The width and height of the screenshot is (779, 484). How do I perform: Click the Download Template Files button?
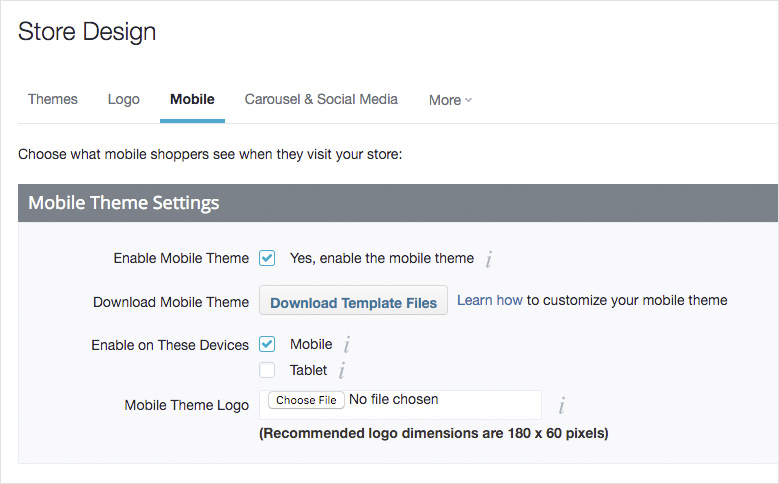click(x=353, y=302)
